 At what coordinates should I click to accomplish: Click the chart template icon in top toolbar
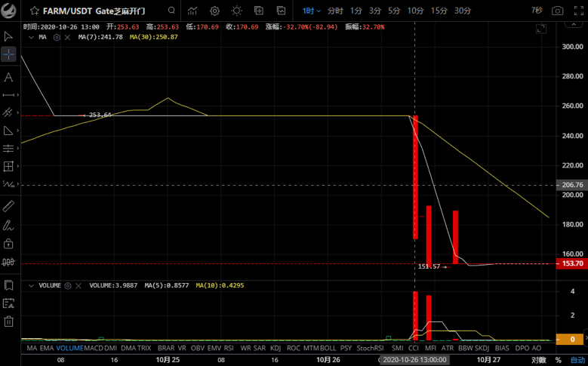tap(282, 11)
